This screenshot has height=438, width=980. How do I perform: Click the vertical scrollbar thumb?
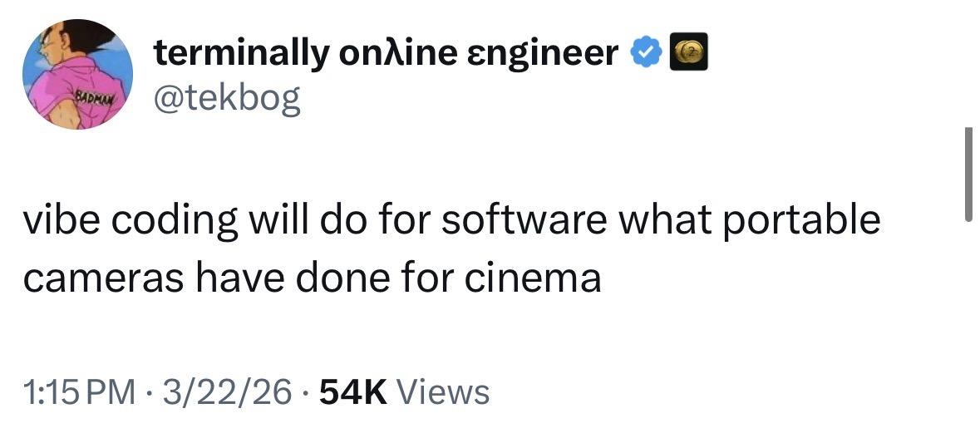(968, 174)
